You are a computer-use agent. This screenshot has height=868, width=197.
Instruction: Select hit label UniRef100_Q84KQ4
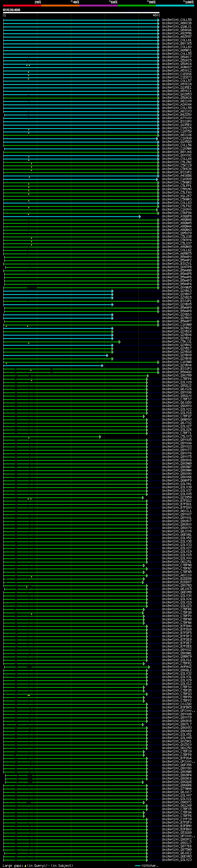[x=177, y=30]
